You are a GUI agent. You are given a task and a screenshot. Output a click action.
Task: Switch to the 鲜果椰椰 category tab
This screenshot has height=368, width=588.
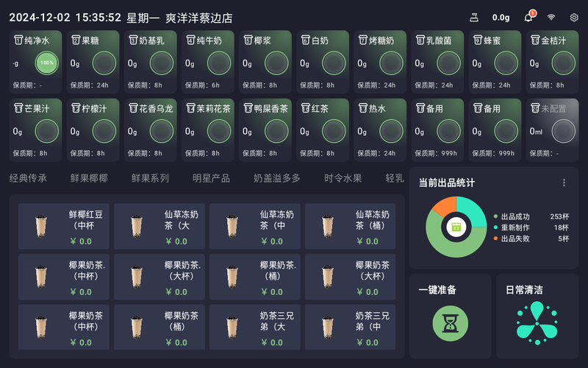click(x=89, y=178)
